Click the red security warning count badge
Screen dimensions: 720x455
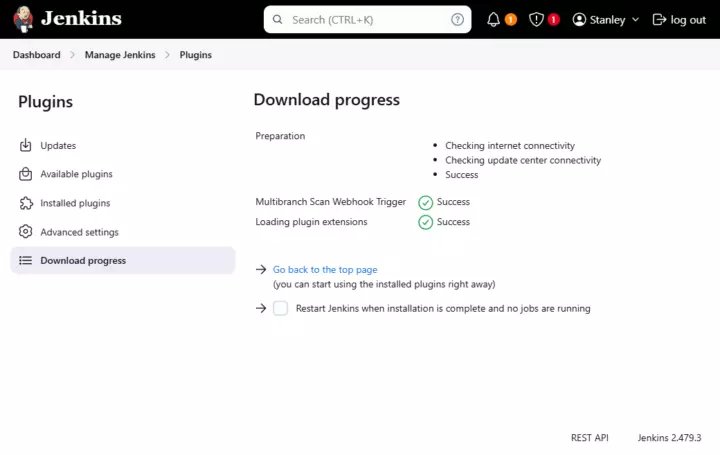(x=553, y=19)
